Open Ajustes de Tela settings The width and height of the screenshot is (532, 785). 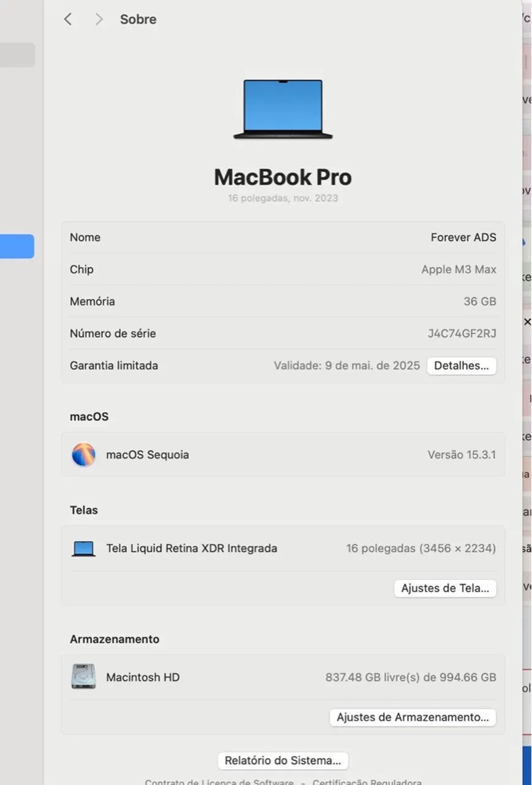445,588
